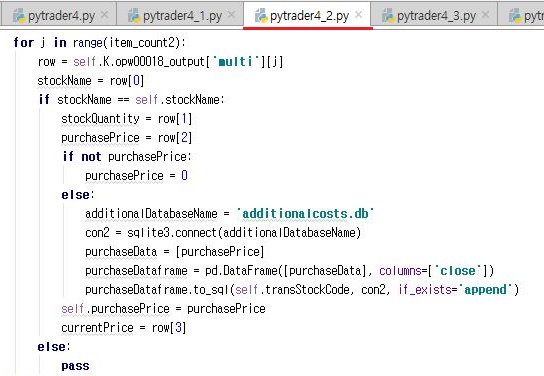Click 'sqlite3.connect' call
The height and width of the screenshot is (376, 544).
(x=172, y=233)
